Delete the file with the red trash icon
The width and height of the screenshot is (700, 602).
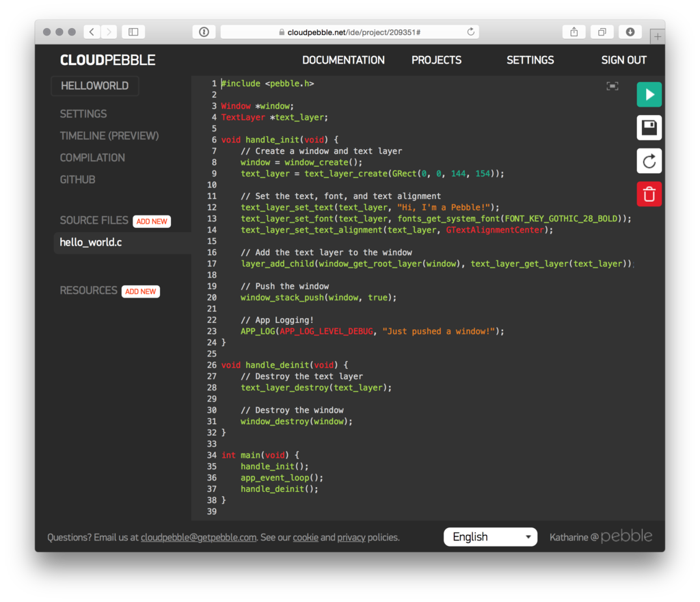click(x=649, y=194)
